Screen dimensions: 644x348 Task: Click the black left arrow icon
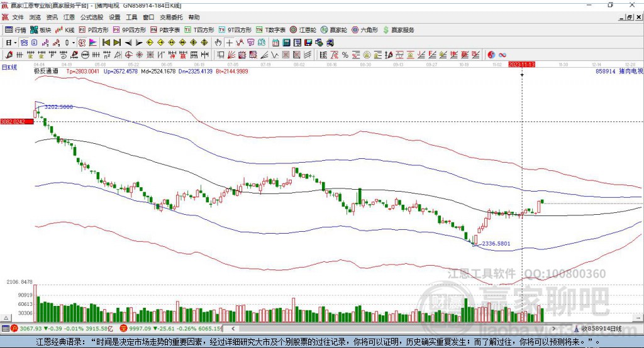(x=128, y=43)
